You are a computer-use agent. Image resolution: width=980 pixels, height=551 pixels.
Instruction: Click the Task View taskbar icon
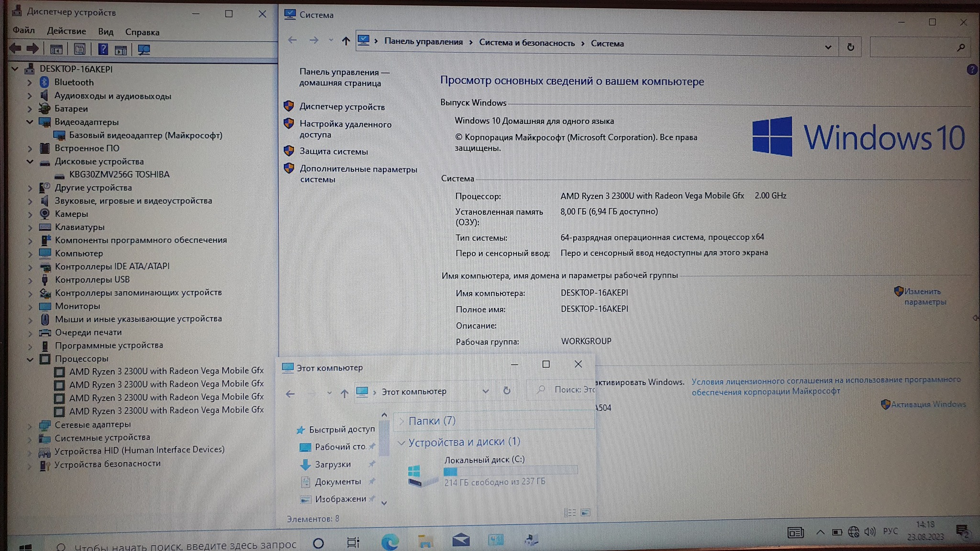pyautogui.click(x=353, y=542)
